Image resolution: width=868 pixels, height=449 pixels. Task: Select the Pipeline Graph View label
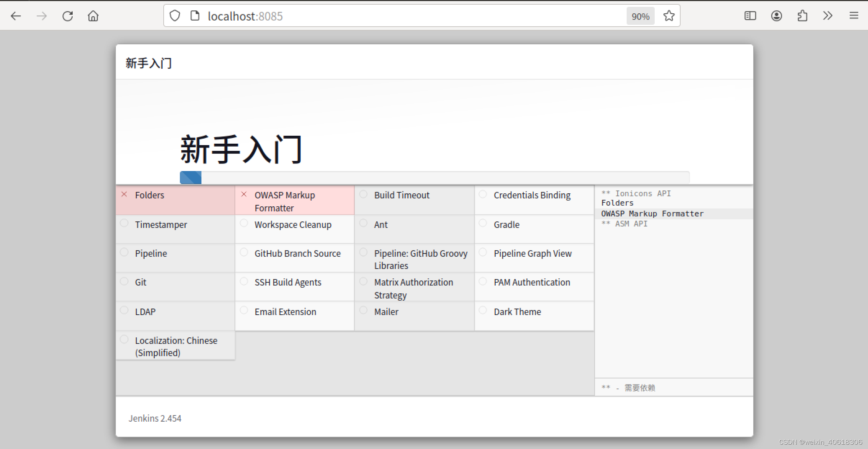point(532,253)
